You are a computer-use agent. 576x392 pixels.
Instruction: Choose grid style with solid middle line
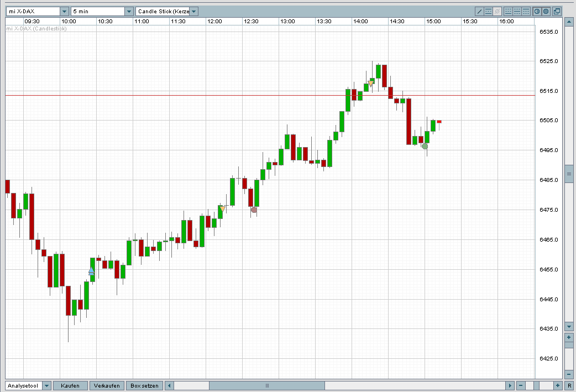[517, 12]
